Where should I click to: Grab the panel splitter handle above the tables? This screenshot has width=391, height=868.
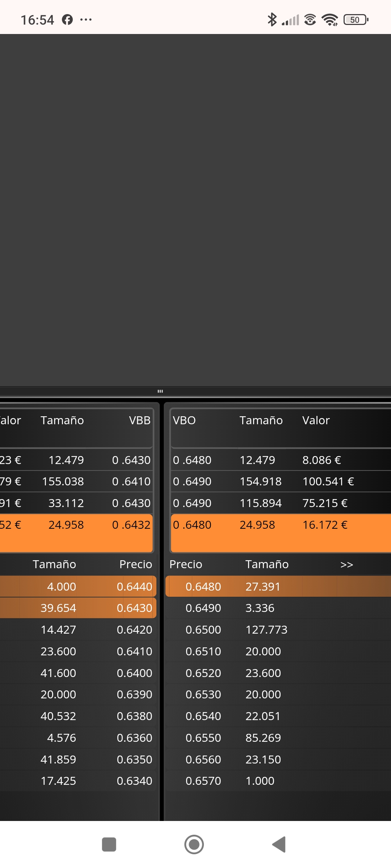[160, 391]
